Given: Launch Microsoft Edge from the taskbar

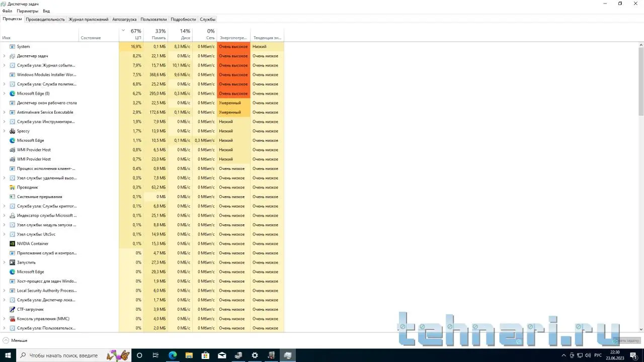Looking at the screenshot, I should 173,355.
